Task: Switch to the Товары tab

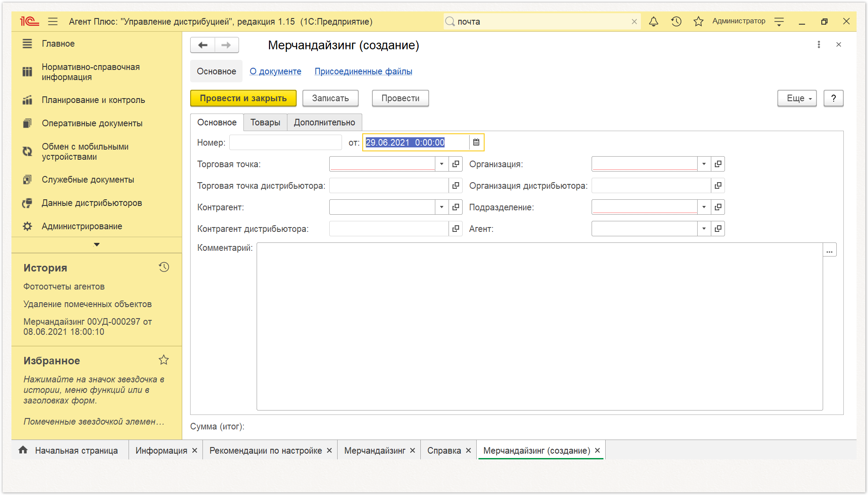Action: coord(265,122)
